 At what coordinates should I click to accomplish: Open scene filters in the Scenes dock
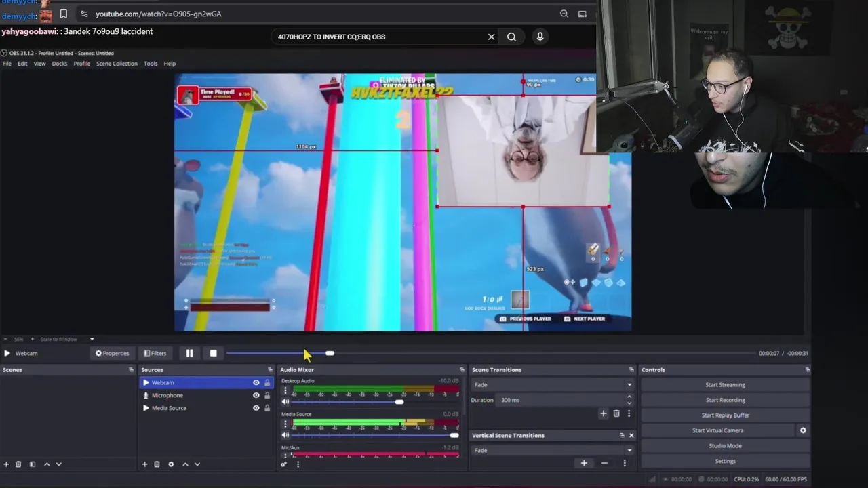point(33,464)
